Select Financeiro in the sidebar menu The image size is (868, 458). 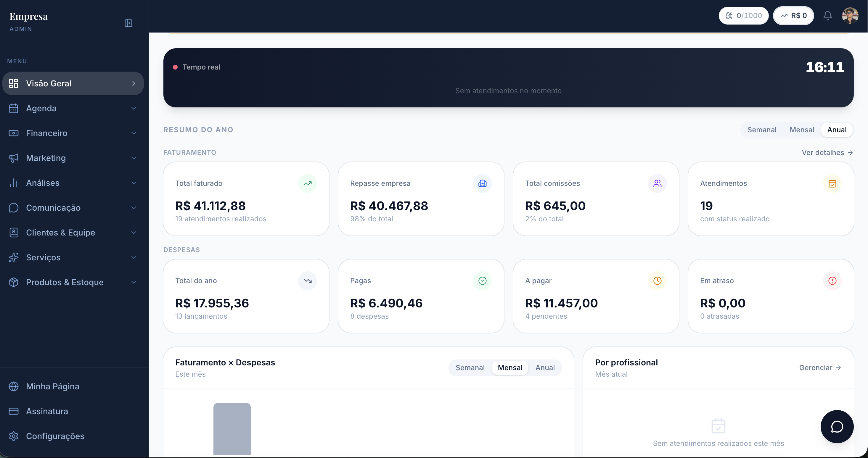click(x=73, y=133)
